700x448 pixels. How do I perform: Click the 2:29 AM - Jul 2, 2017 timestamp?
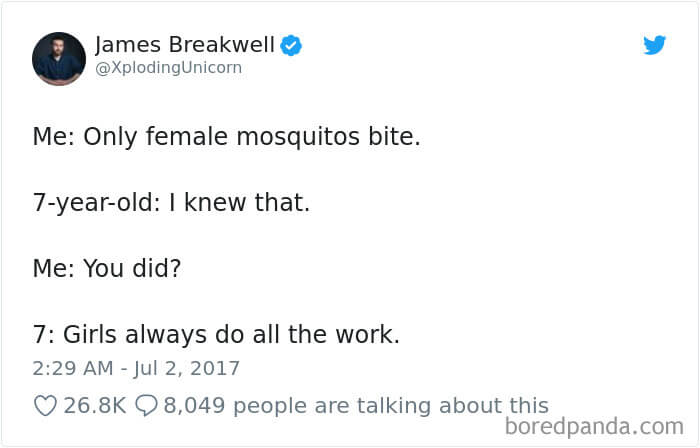(136, 369)
